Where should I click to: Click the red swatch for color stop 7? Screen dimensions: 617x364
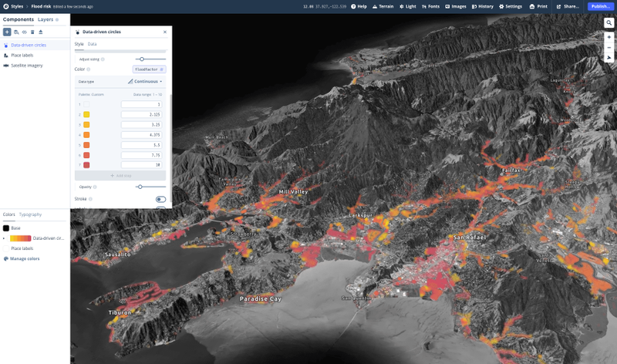[86, 165]
